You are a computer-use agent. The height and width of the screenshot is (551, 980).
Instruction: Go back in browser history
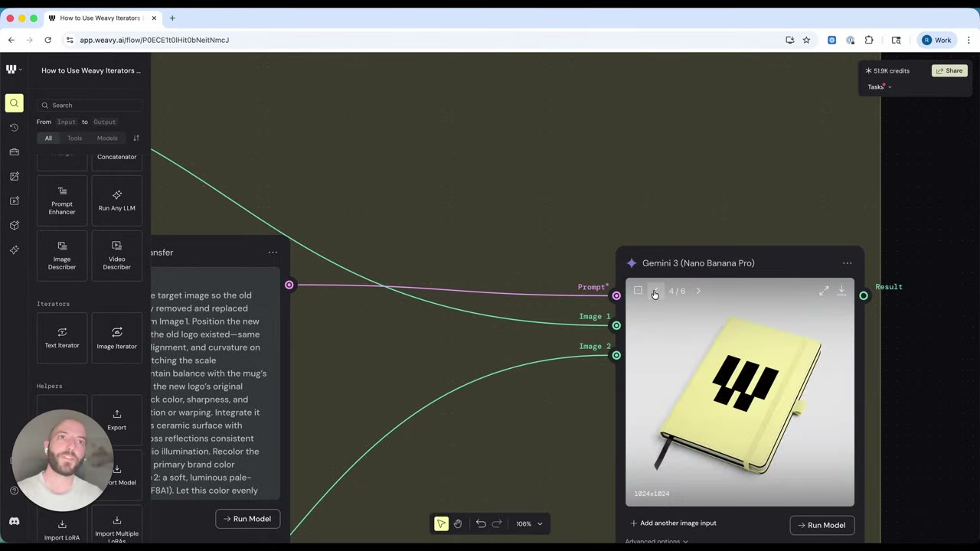pyautogui.click(x=11, y=40)
